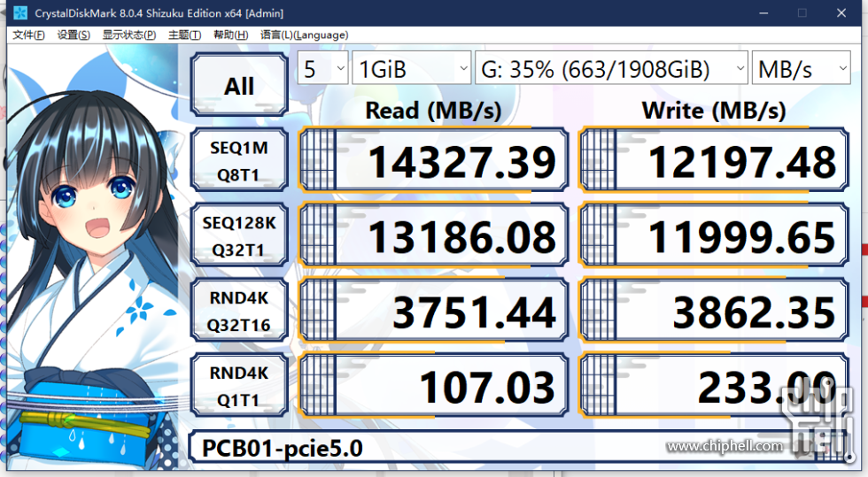
Task: Start the RND4K Q32T16 test
Action: pos(239,311)
